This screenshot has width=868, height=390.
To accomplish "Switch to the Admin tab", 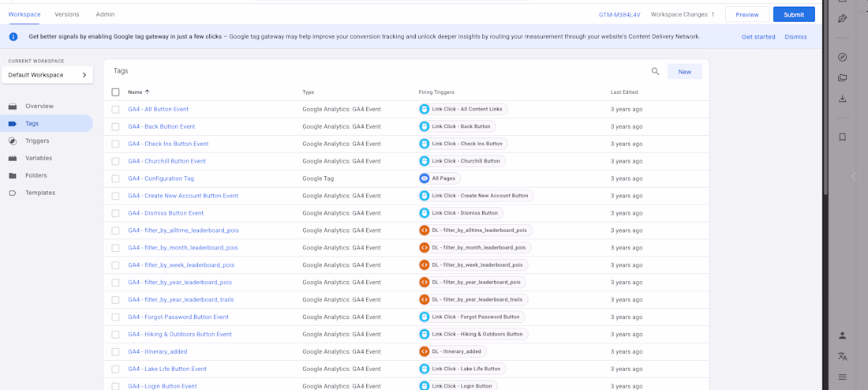I will [x=105, y=14].
